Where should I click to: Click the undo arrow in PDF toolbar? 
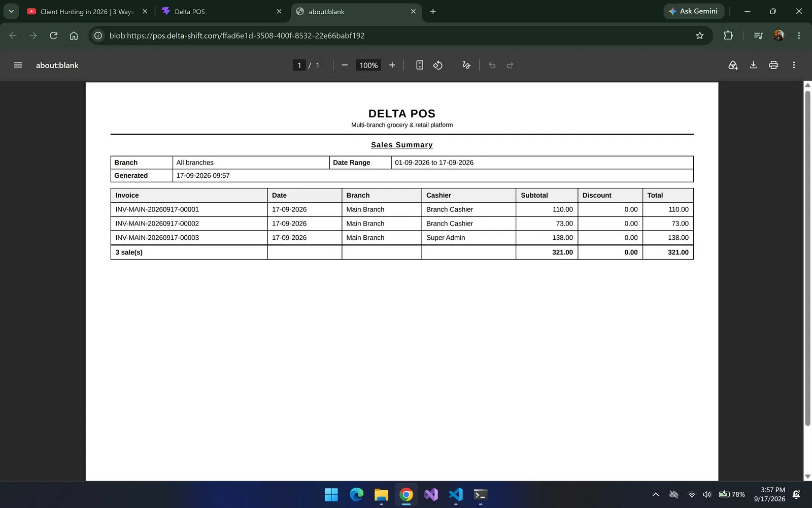(x=492, y=65)
